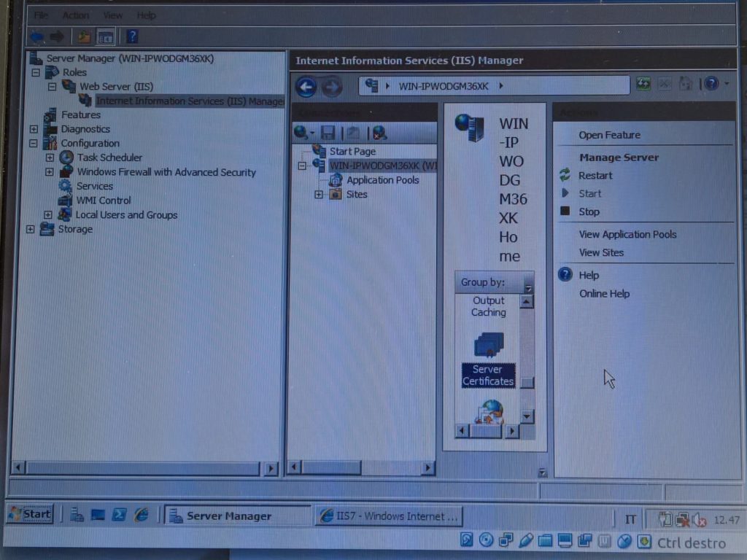The image size is (747, 560).
Task: Select the Server Certificates feature icon
Action: (488, 360)
